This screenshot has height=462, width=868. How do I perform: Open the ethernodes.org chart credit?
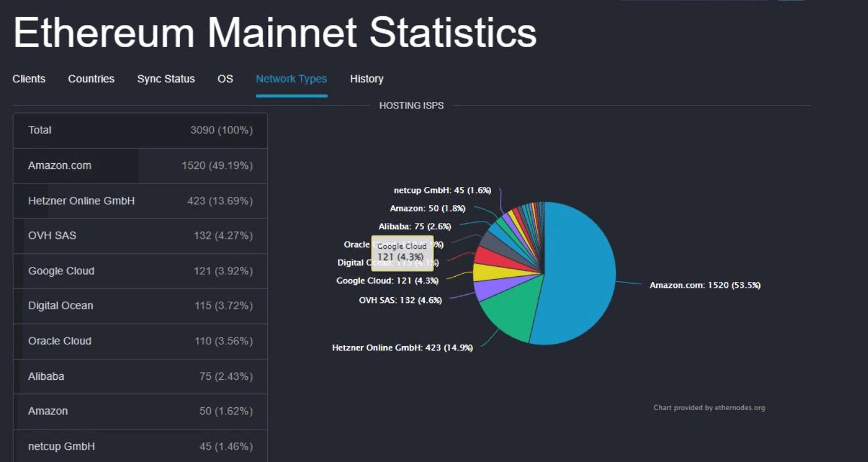click(709, 408)
